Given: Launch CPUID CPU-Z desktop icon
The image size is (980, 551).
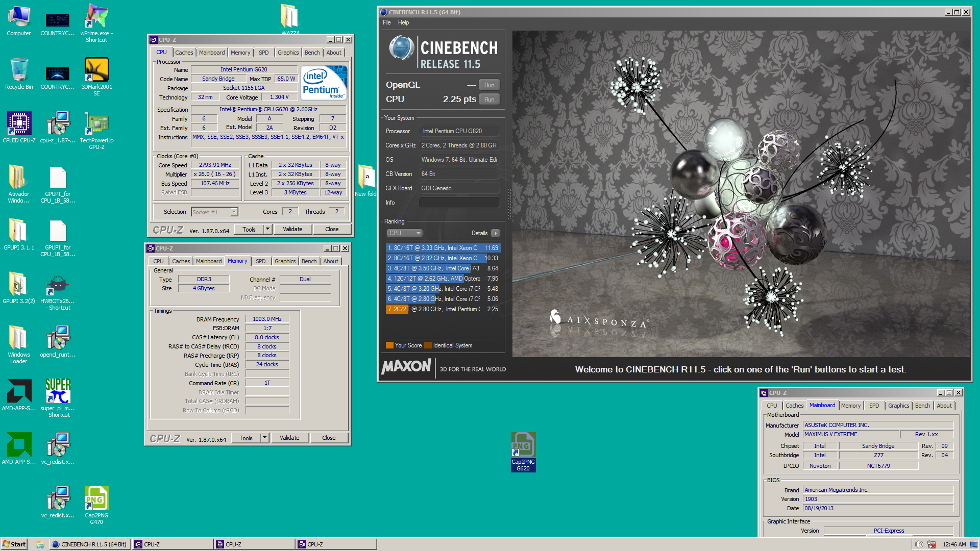Looking at the screenshot, I should (x=19, y=128).
